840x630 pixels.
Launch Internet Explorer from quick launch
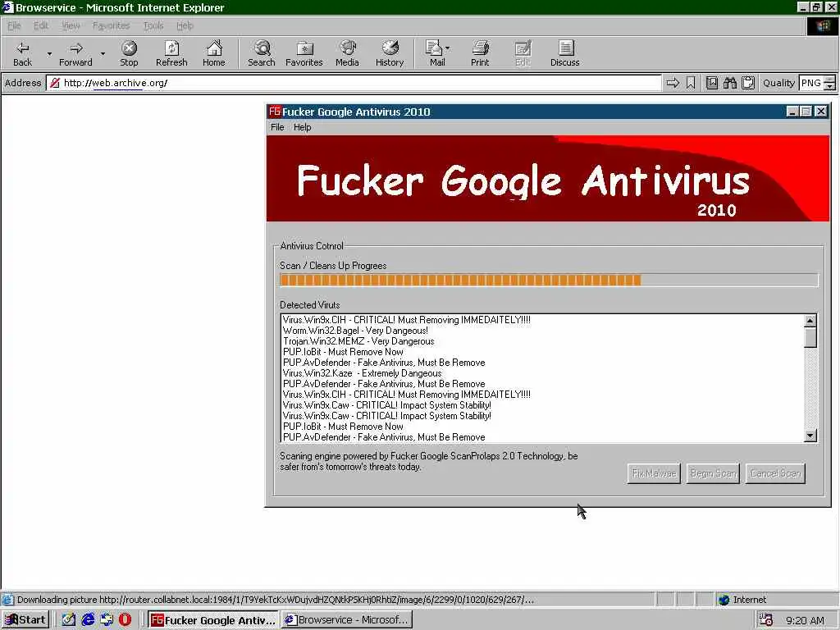[x=88, y=620]
